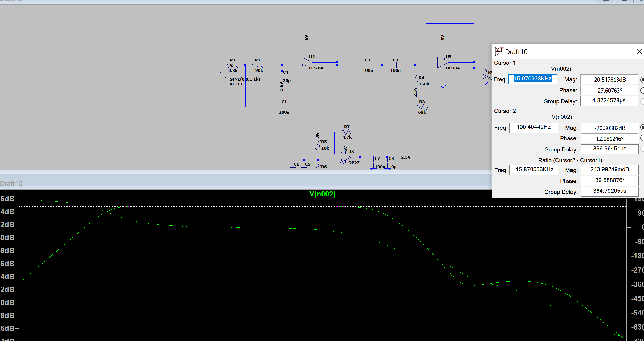This screenshot has height=341, width=644.
Task: Click the V1 sine voltage source symbol
Action: coord(226,72)
